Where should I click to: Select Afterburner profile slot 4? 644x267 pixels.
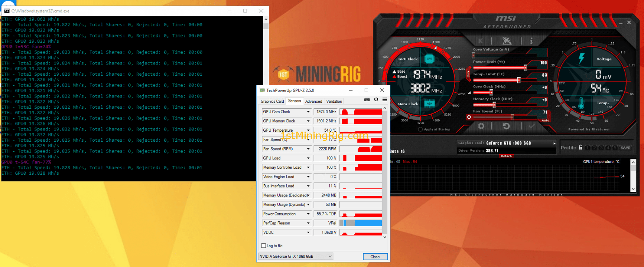(608, 148)
